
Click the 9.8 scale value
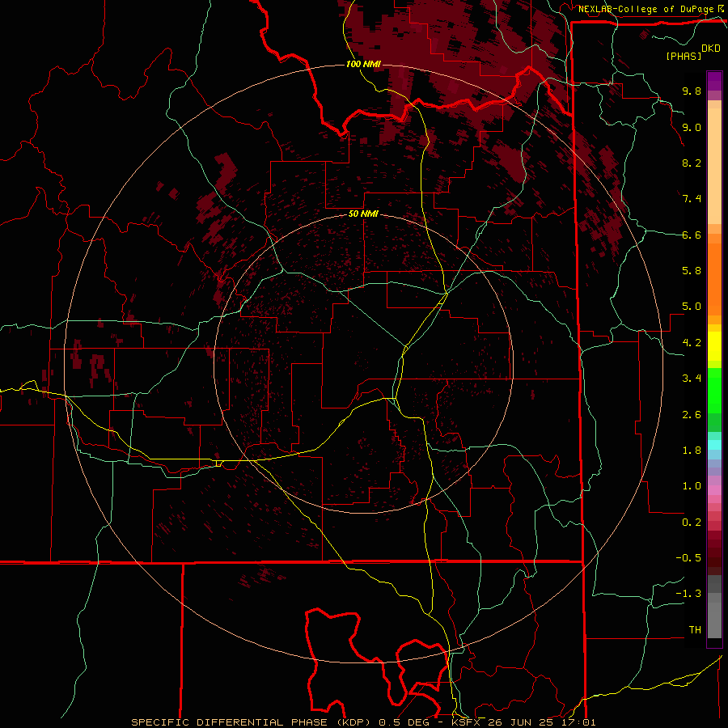[692, 91]
